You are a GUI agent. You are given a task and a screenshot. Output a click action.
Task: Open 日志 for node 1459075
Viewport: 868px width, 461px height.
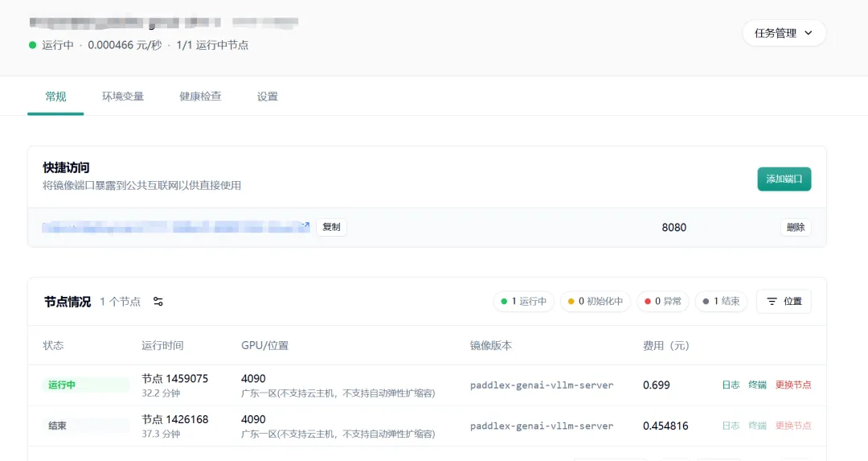pyautogui.click(x=731, y=385)
